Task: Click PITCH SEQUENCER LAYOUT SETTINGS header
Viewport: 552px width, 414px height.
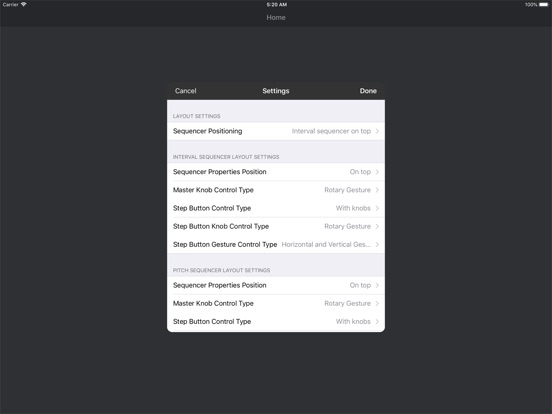Action: point(221,270)
